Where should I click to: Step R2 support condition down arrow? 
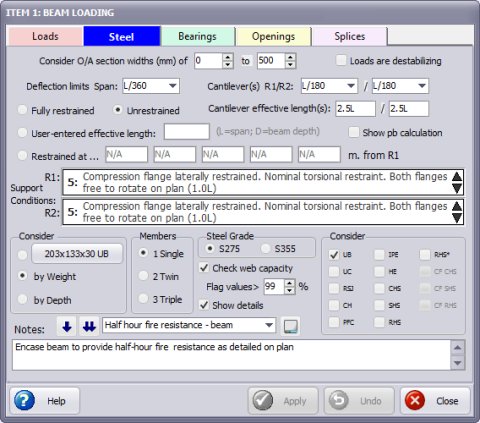pyautogui.click(x=457, y=218)
